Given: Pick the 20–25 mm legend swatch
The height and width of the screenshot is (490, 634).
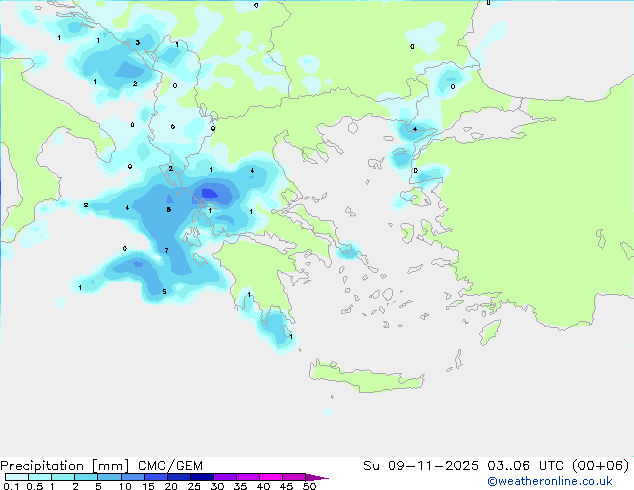Looking at the screenshot, I should coord(179,477).
